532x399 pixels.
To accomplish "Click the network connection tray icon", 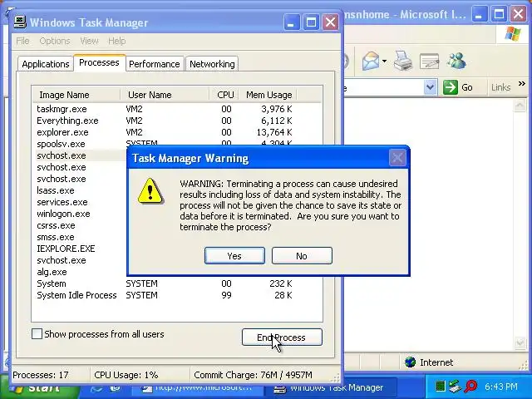I will pyautogui.click(x=455, y=386).
